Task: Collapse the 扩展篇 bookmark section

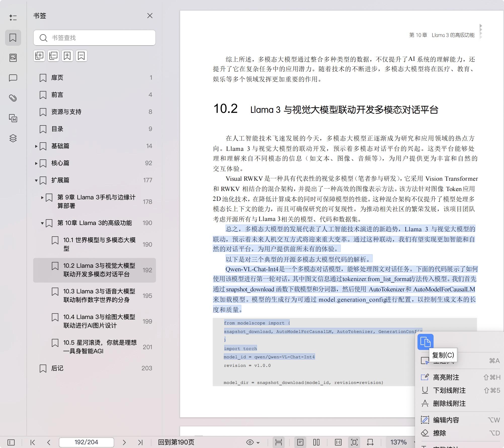Action: (36, 180)
